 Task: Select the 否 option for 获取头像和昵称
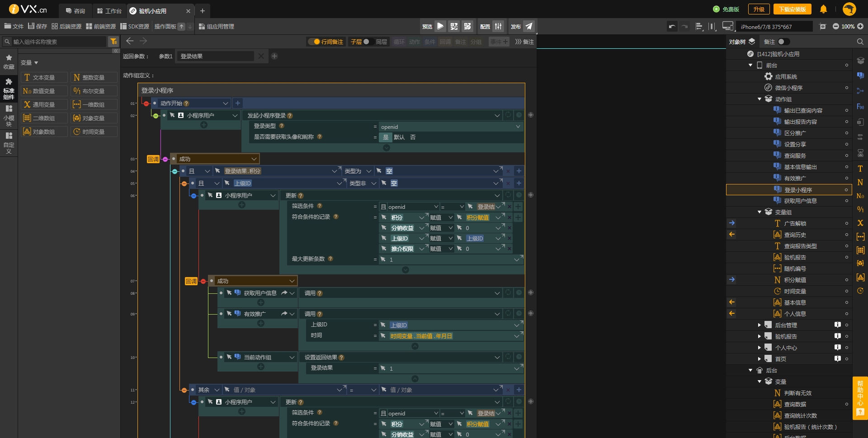tap(413, 137)
